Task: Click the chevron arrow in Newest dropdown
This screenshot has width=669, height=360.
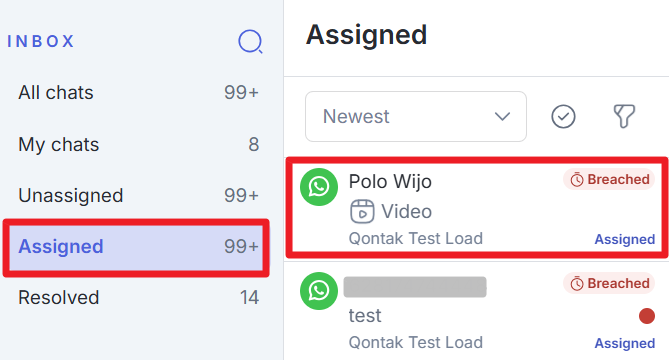Action: point(502,116)
